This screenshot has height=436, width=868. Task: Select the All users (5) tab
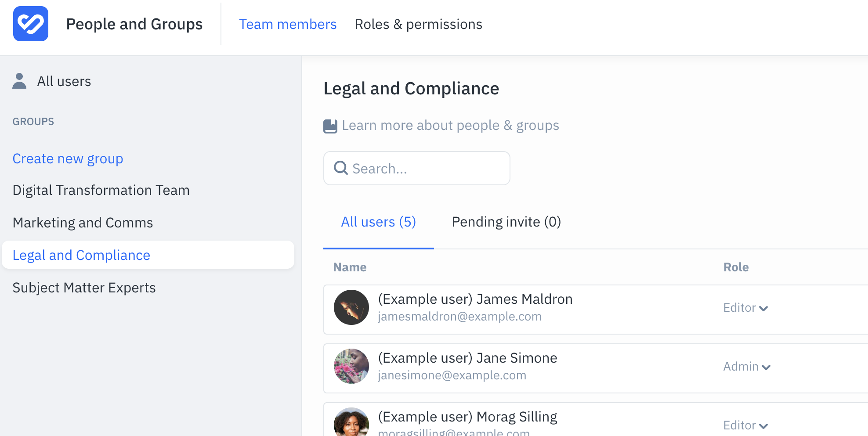click(x=379, y=222)
